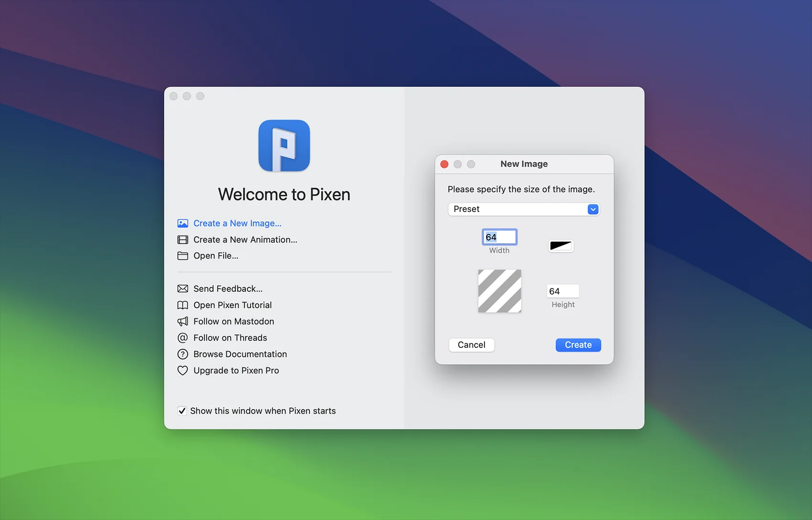This screenshot has height=520, width=812.
Task: Uncheck Show this window when Pixen starts
Action: tap(182, 411)
